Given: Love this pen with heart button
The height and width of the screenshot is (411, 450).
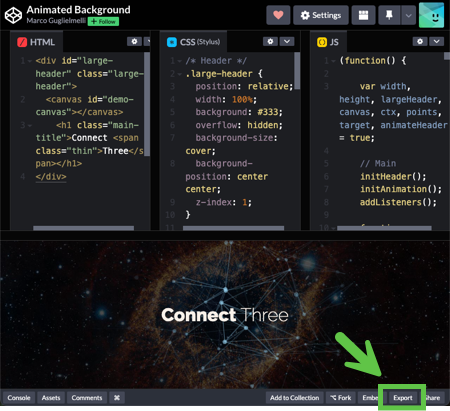Looking at the screenshot, I should tap(278, 15).
